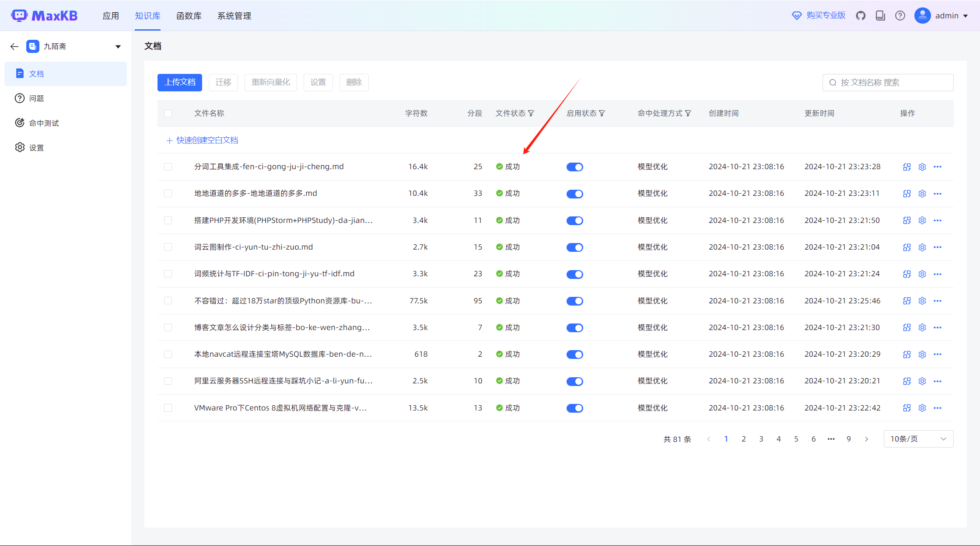Open settings gear for 分词工具集成 row
The height and width of the screenshot is (546, 980).
[x=922, y=167]
